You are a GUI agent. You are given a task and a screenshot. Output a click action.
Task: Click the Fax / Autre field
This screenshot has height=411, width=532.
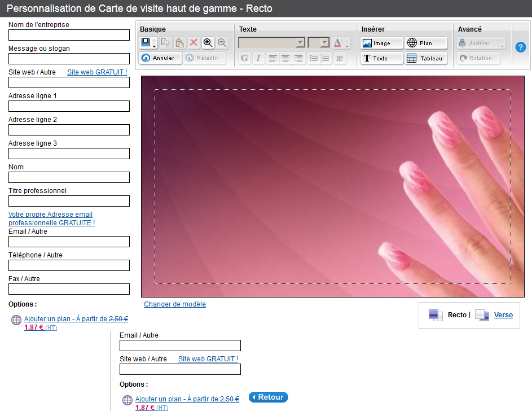coord(69,289)
